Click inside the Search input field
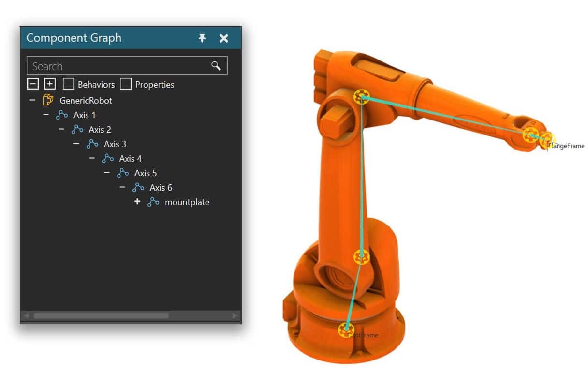 (118, 66)
